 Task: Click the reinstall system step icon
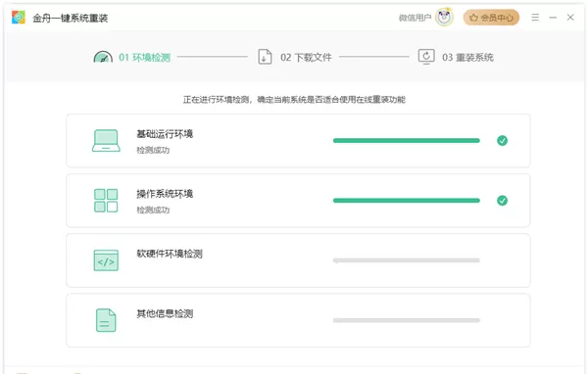point(426,57)
